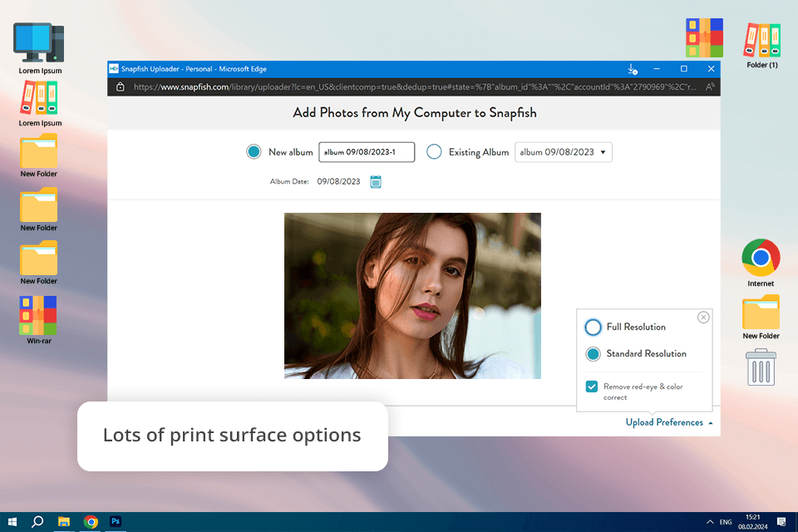Click the Snapfish URL in address bar

tap(415, 87)
